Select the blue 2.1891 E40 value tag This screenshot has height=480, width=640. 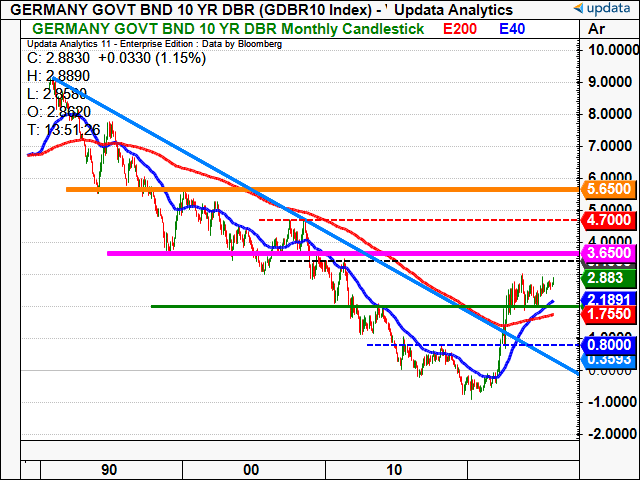pyautogui.click(x=607, y=299)
